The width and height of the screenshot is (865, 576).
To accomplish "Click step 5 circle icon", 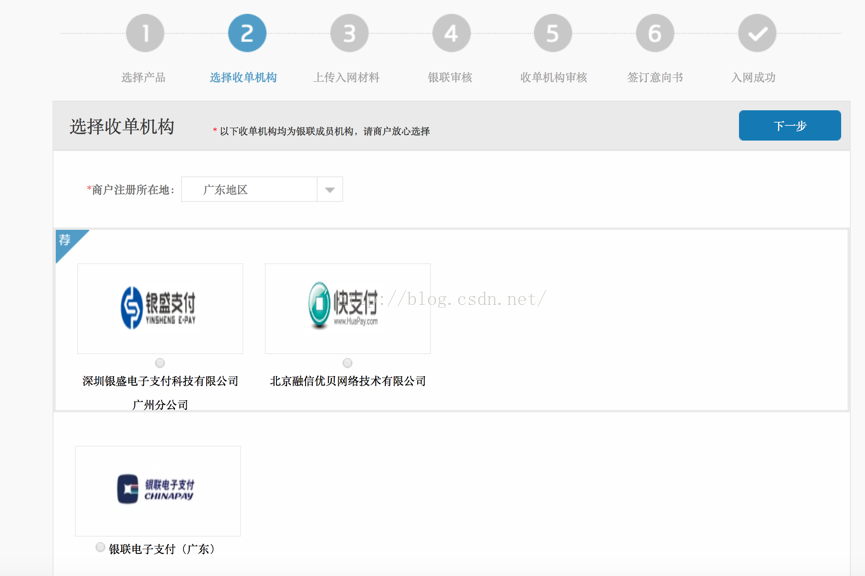I will click(553, 33).
